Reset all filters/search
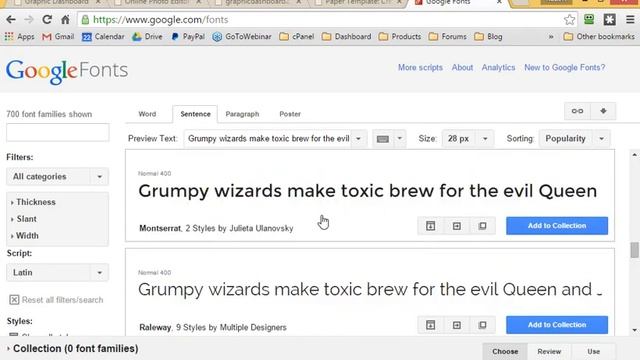 point(56,300)
